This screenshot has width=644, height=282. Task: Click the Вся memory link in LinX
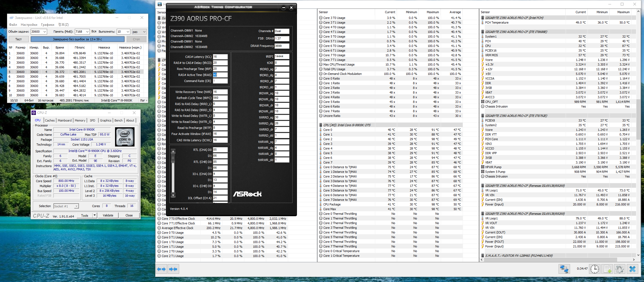[94, 32]
